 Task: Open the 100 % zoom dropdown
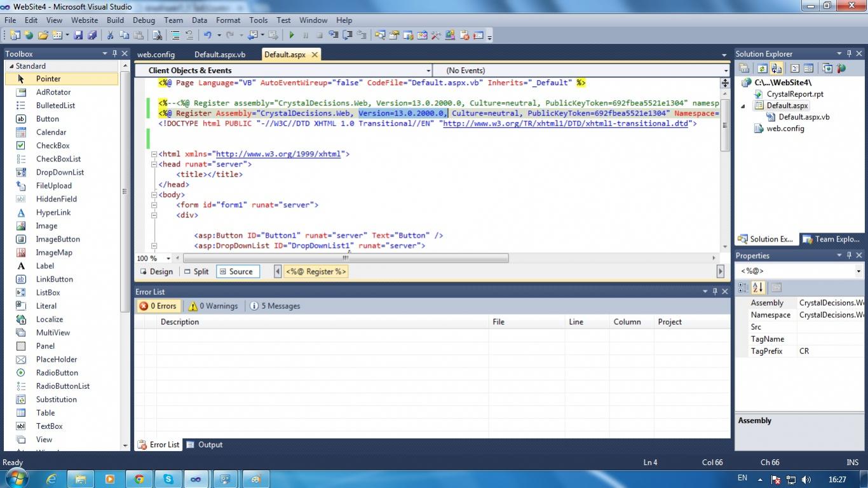(168, 258)
